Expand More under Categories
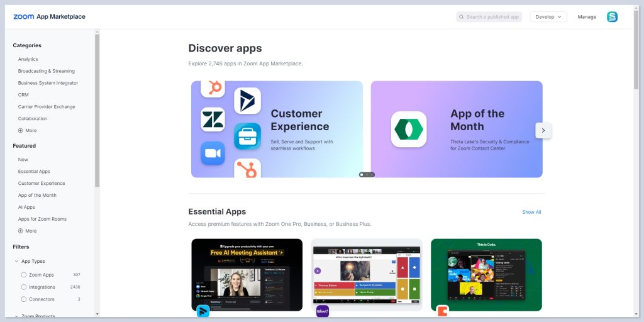The width and height of the screenshot is (644, 322). tap(27, 130)
